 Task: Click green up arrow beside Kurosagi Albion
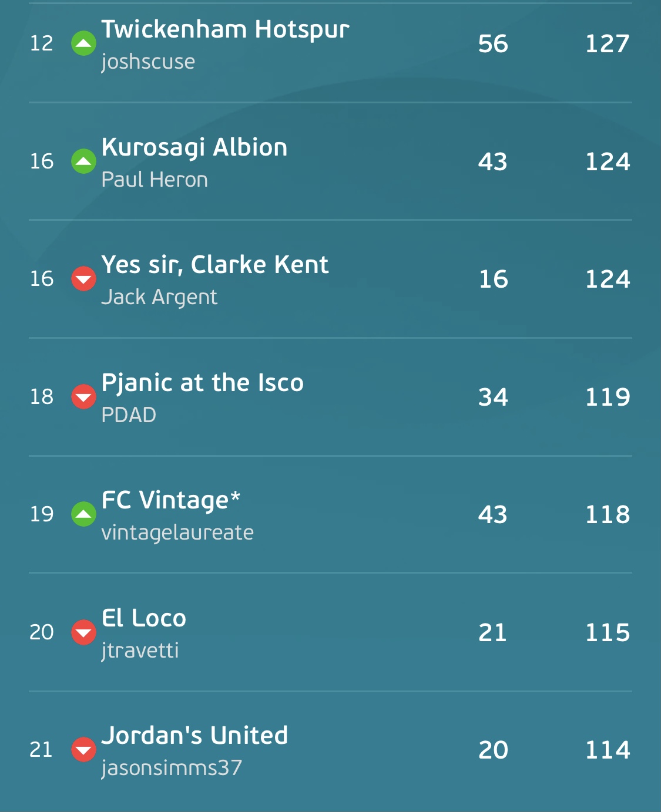[83, 161]
